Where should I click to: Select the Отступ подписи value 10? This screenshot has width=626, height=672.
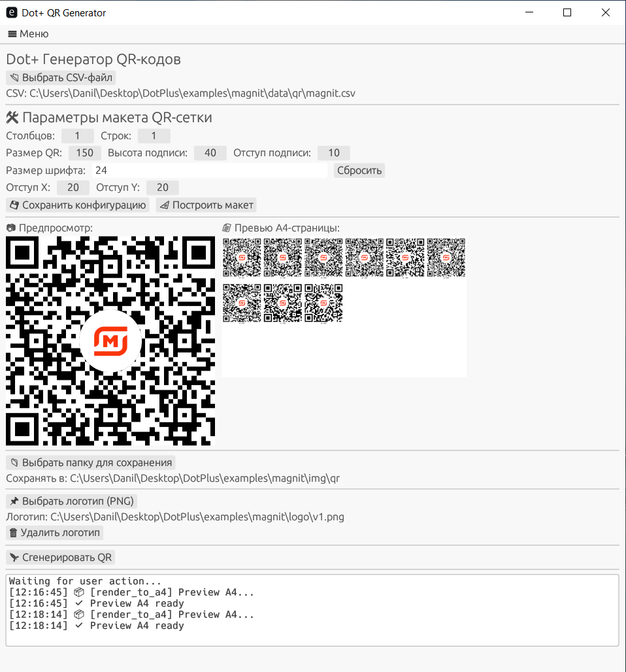point(334,153)
